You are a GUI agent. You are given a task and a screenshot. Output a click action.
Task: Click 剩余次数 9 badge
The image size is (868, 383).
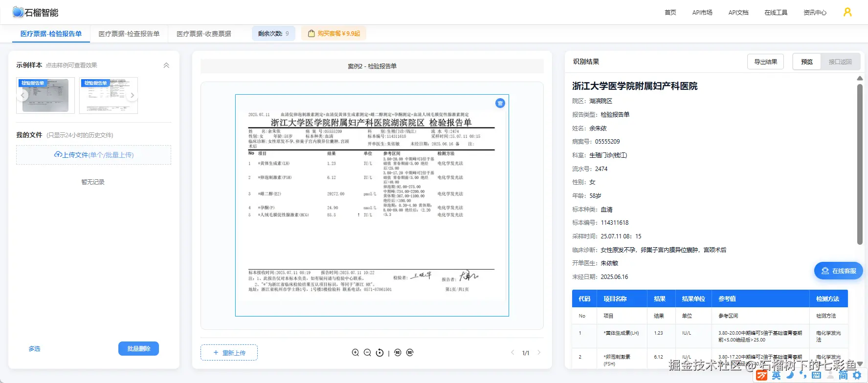(273, 34)
